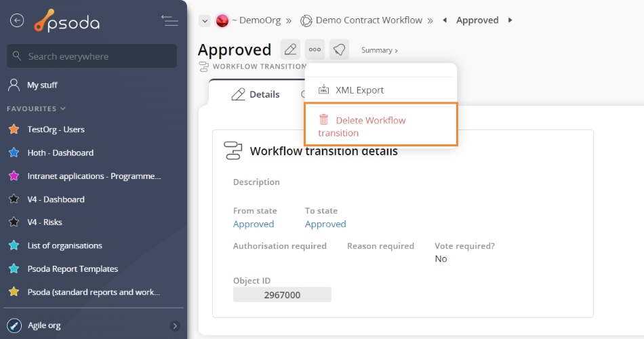Screen dimensions: 644x339
Task: Click cyan star beside Psoda Report Templates
Action: pos(14,268)
